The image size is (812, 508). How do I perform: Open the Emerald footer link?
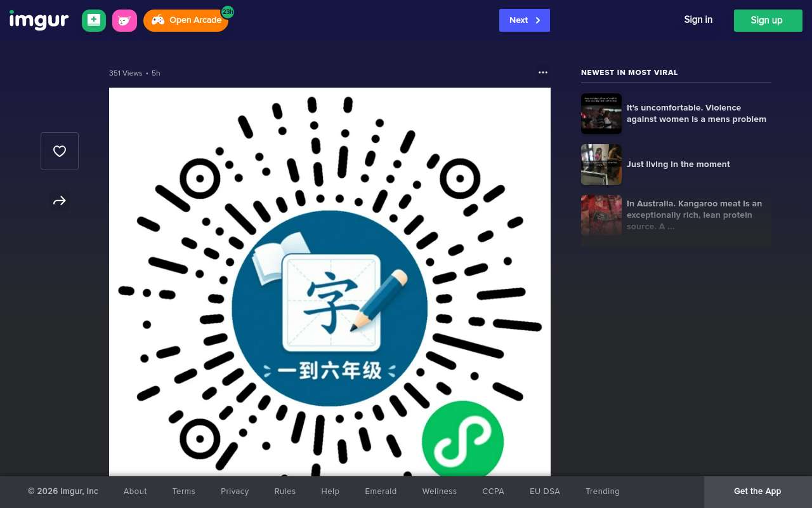pyautogui.click(x=381, y=491)
